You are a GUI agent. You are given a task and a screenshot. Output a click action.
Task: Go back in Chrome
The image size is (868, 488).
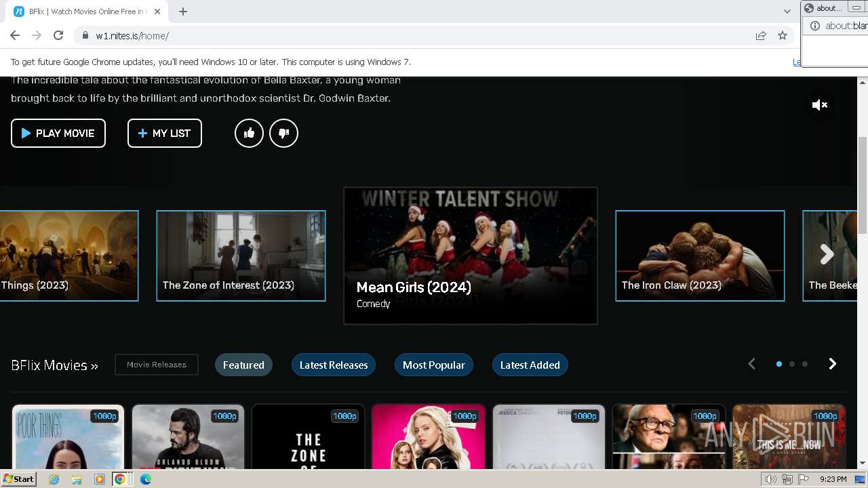(15, 36)
